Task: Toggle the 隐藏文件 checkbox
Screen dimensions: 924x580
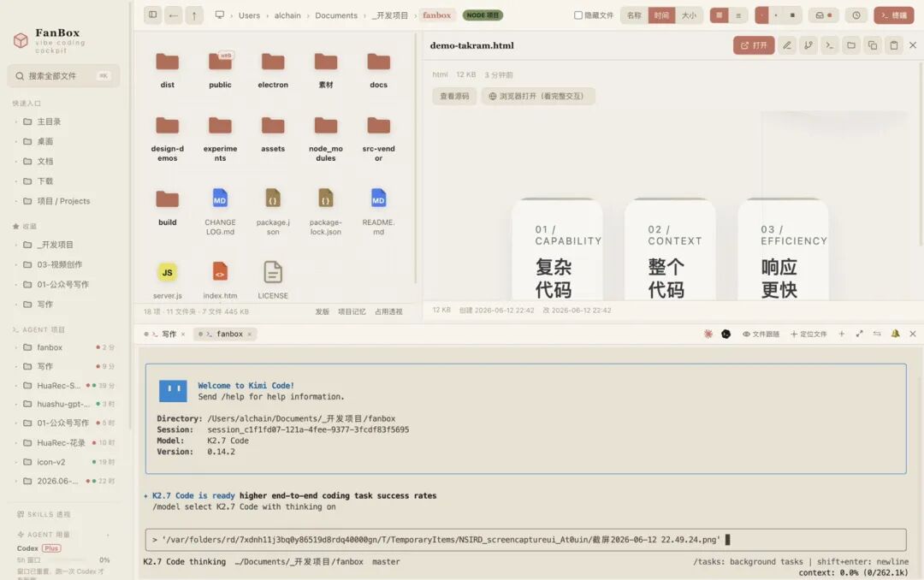Action: pos(578,15)
